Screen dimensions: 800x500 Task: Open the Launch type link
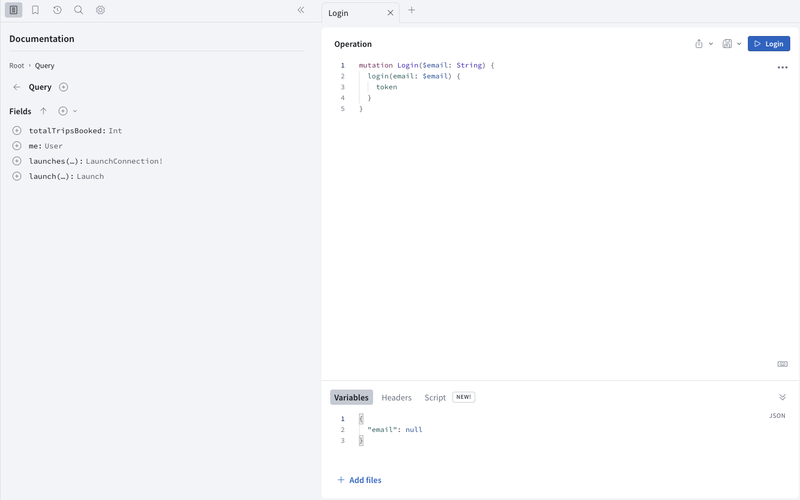coord(90,177)
